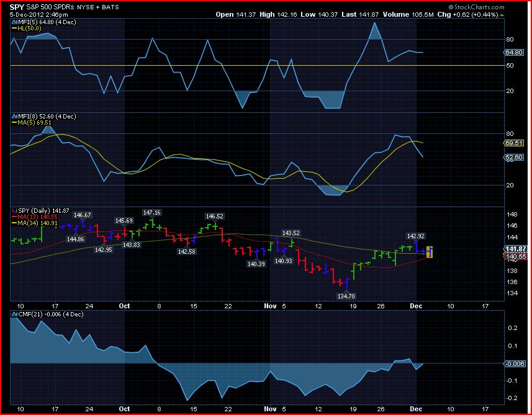The image size is (532, 415).
Task: Click the CMF(21) legend area icon
Action: point(14,315)
